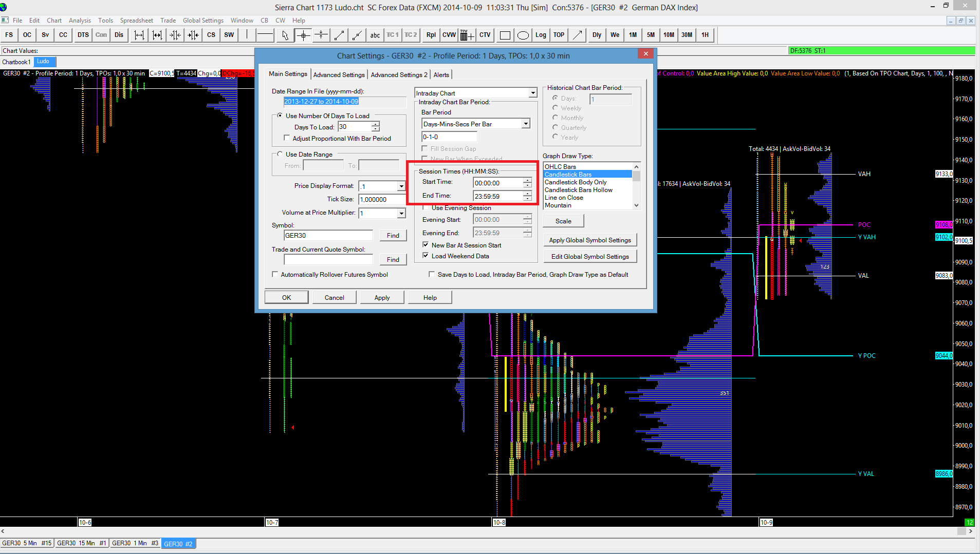The width and height of the screenshot is (980, 554).
Task: Pick the horizontal line drawing tool
Action: click(265, 35)
